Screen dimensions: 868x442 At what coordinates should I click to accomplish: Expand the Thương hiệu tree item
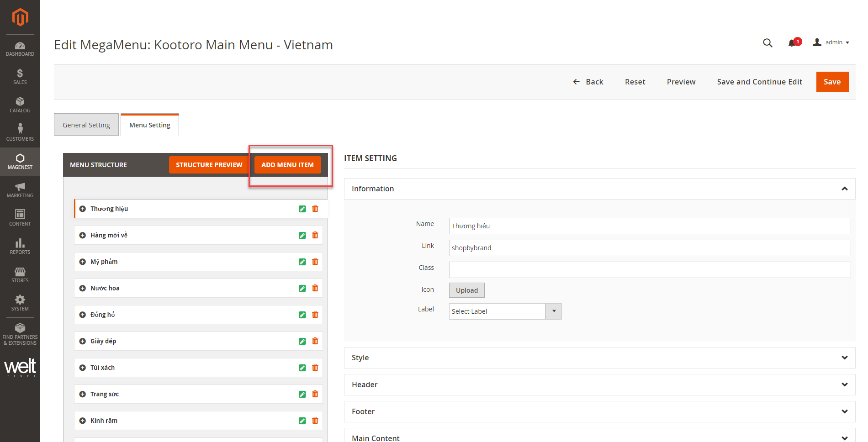click(83, 209)
